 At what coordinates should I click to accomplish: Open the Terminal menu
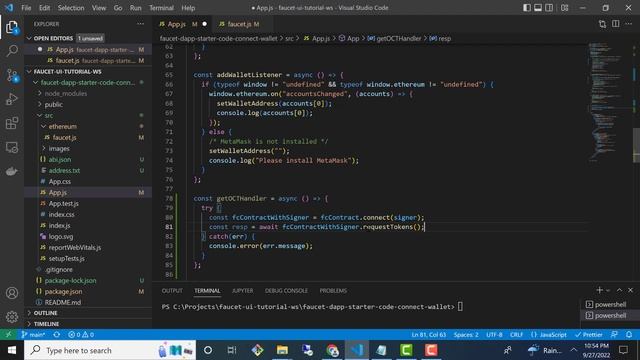(x=161, y=8)
